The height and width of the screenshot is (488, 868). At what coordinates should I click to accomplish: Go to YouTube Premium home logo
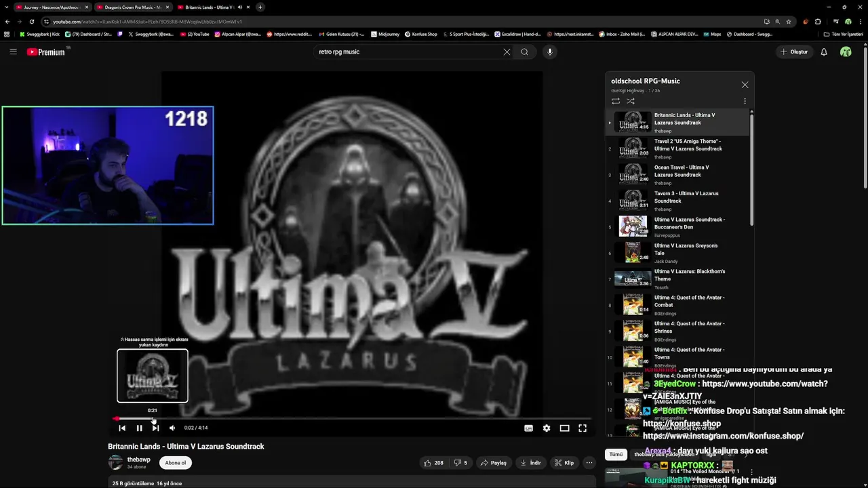[46, 52]
